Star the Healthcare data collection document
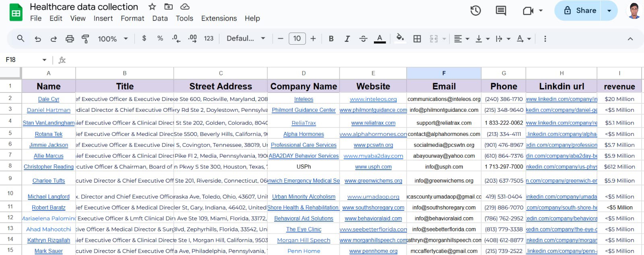The image size is (644, 255). tap(152, 7)
